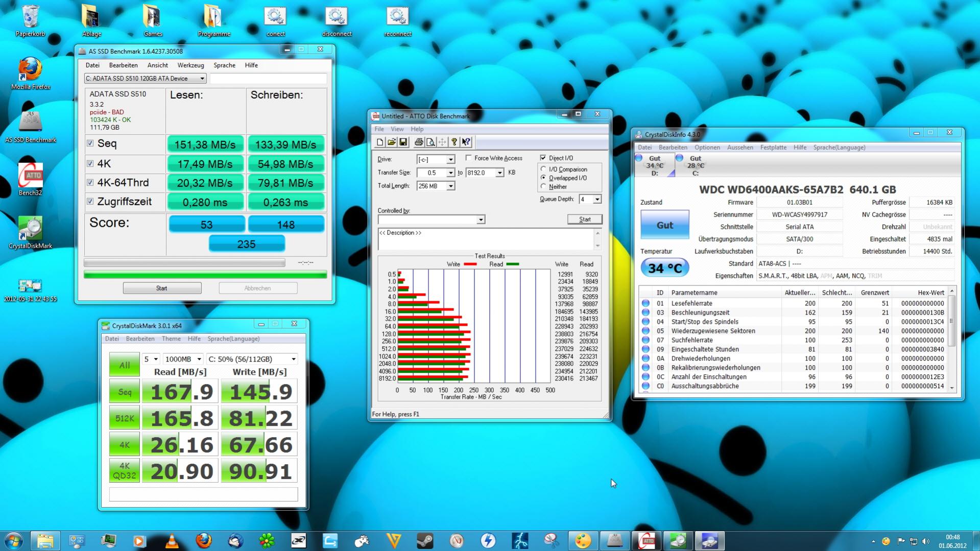Click the volume speaker icon in system tray

(x=925, y=541)
